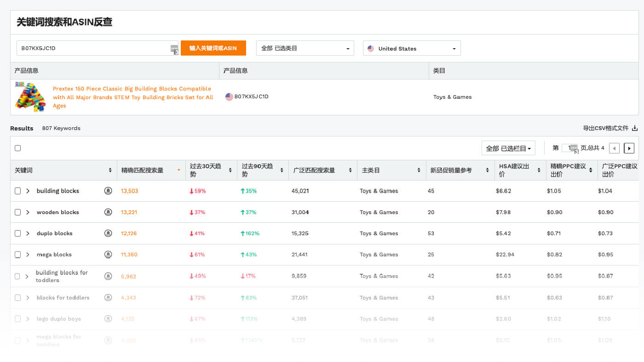This screenshot has width=644, height=362.
Task: Click the $7.98 HSA bid for wooden blocks
Action: [503, 212]
